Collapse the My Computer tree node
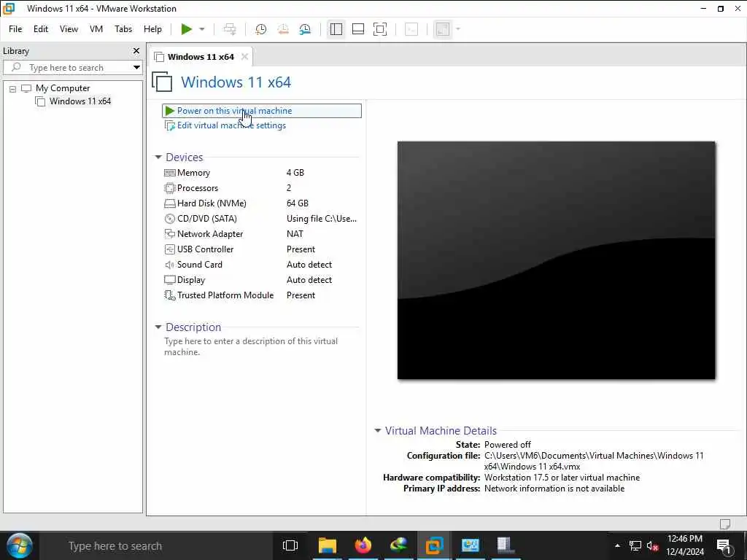747x560 pixels. pyautogui.click(x=13, y=88)
